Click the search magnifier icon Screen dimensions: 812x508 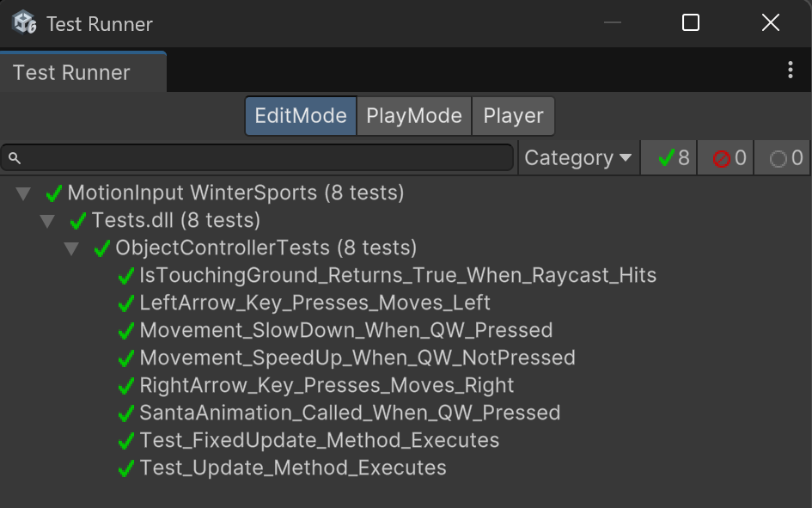pos(15,158)
